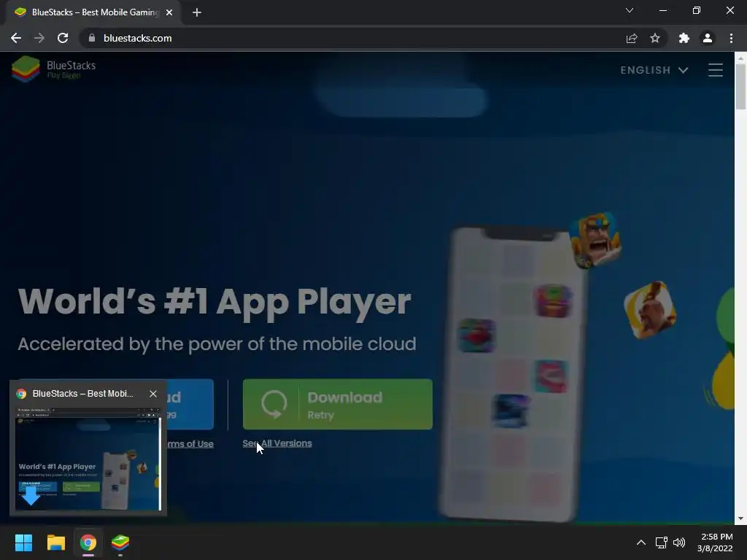Click the page scrollbar down arrow
The width and height of the screenshot is (747, 560).
pos(740,518)
